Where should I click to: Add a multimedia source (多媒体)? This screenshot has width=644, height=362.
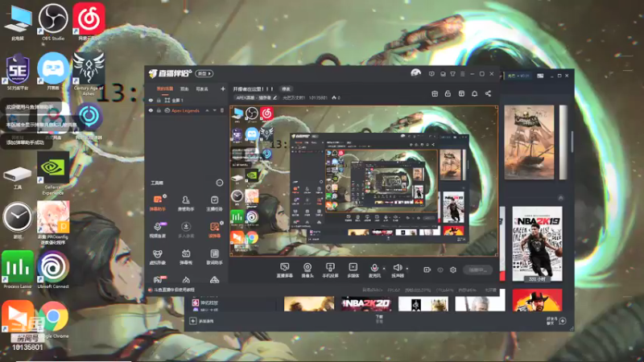[x=353, y=270]
